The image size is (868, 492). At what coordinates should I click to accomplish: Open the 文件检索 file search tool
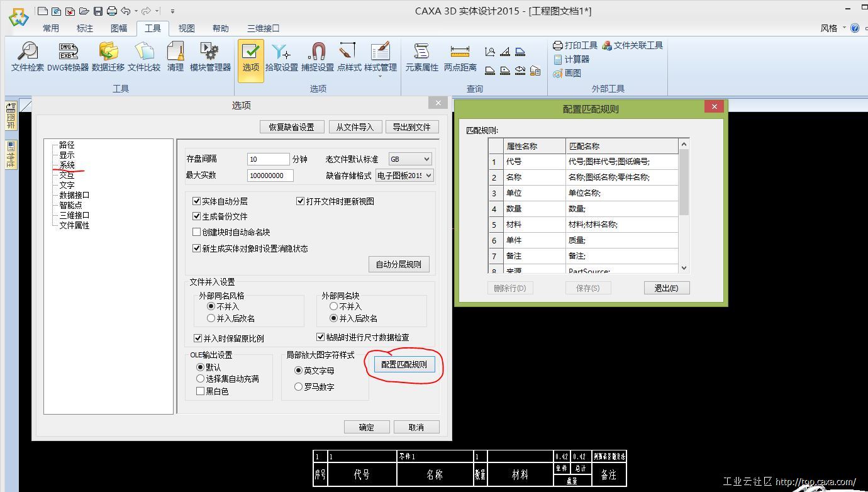point(28,57)
